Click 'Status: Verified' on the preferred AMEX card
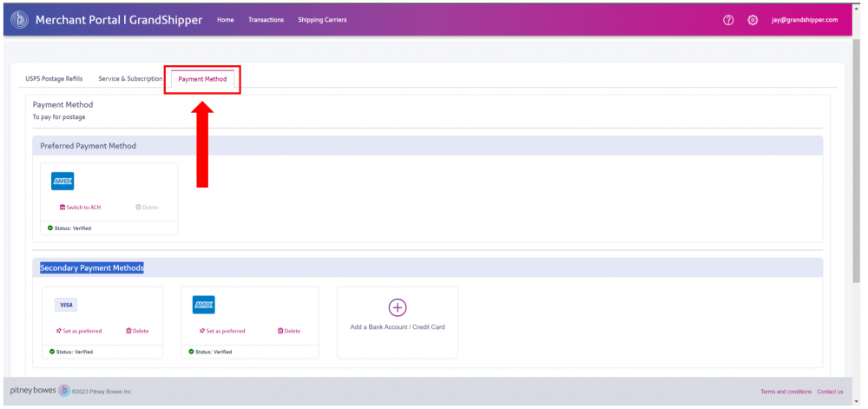 [x=73, y=228]
